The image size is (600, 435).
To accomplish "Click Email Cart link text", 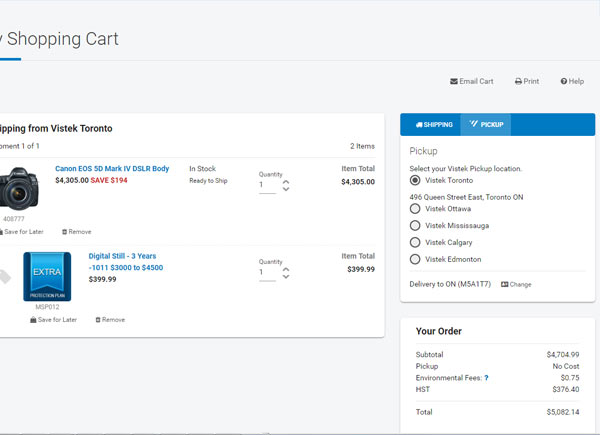I will coord(476,81).
